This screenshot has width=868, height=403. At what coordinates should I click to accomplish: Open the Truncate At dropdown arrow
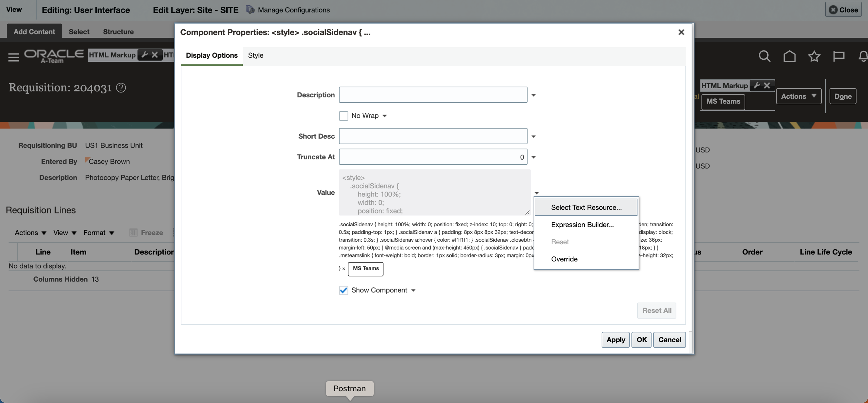pos(533,157)
